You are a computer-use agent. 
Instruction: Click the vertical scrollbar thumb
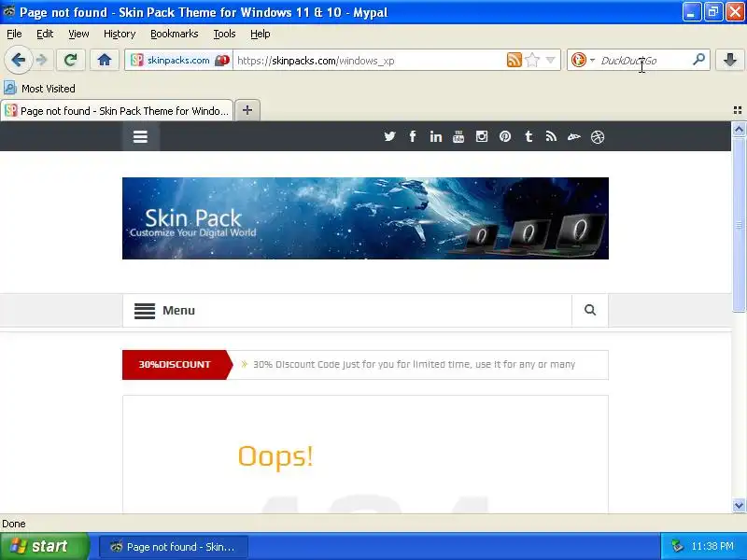tap(739, 224)
